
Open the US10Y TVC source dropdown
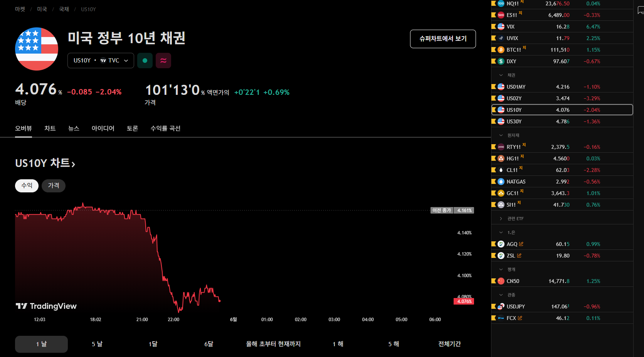101,61
